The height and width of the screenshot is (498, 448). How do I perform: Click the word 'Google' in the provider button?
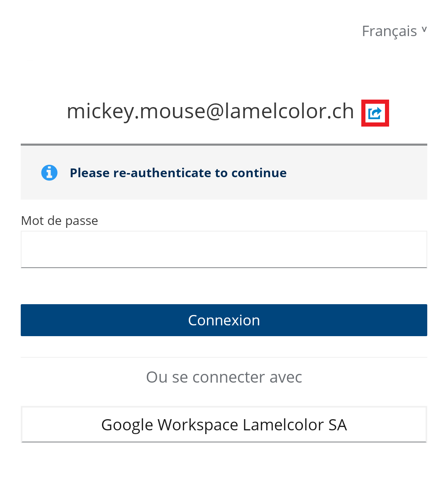tap(127, 425)
